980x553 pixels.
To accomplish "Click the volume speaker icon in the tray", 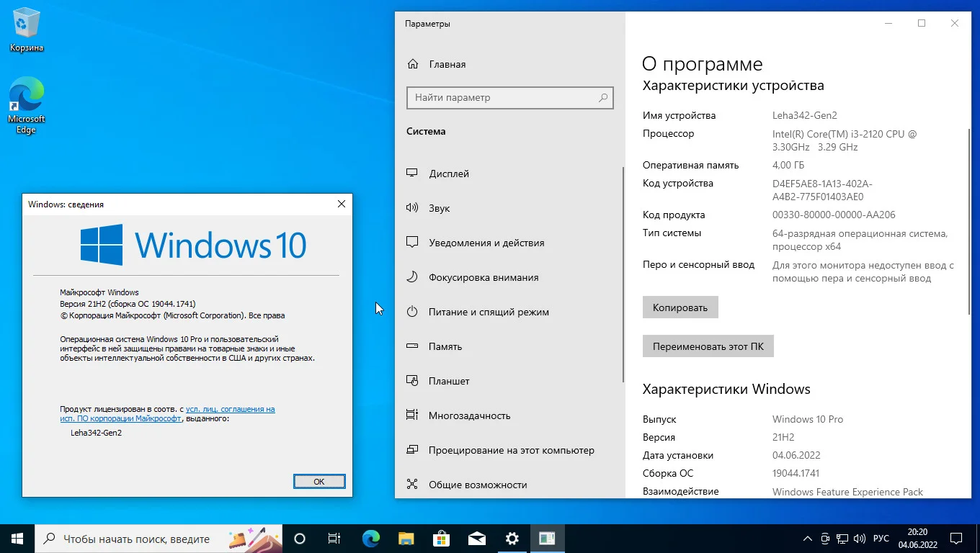I will coord(859,539).
